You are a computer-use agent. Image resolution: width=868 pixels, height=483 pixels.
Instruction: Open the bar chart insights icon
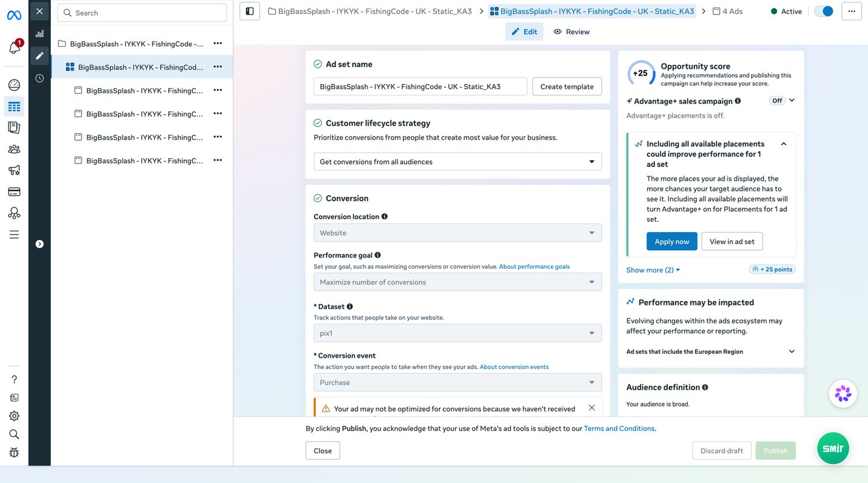(x=39, y=34)
